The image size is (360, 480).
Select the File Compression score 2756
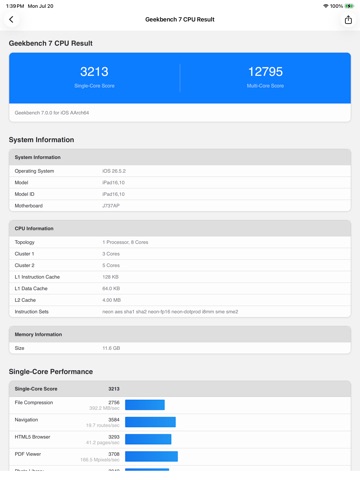point(114,402)
